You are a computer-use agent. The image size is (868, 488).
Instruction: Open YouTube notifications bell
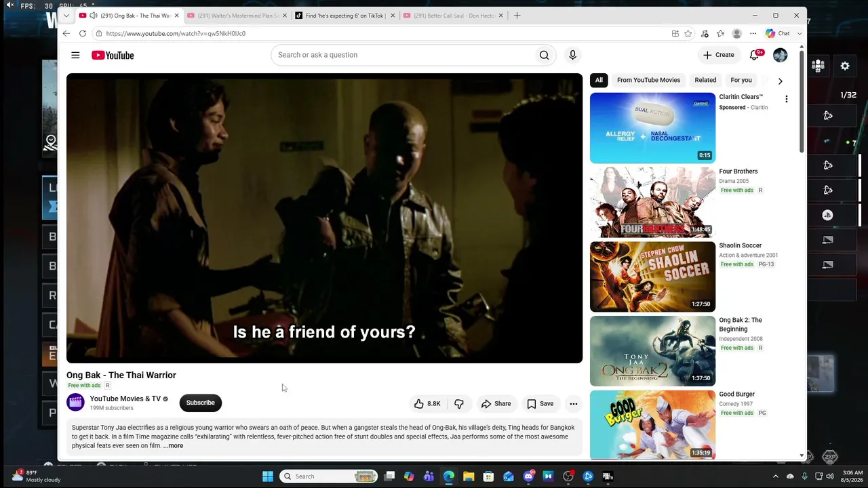754,55
